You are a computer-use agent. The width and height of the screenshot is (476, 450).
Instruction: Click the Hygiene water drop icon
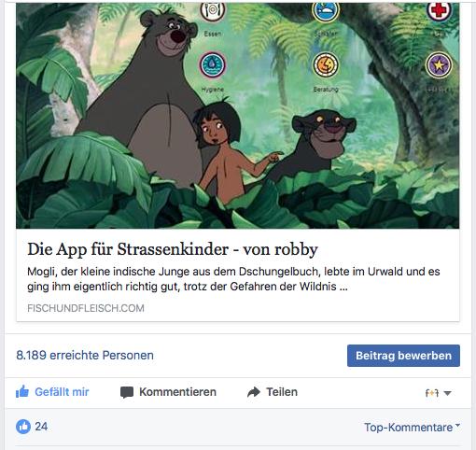click(x=213, y=64)
